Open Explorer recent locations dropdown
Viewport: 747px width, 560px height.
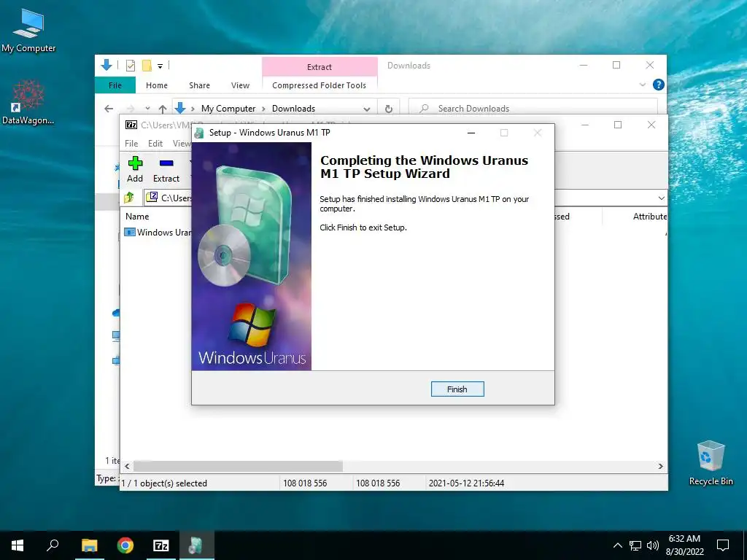(x=147, y=109)
